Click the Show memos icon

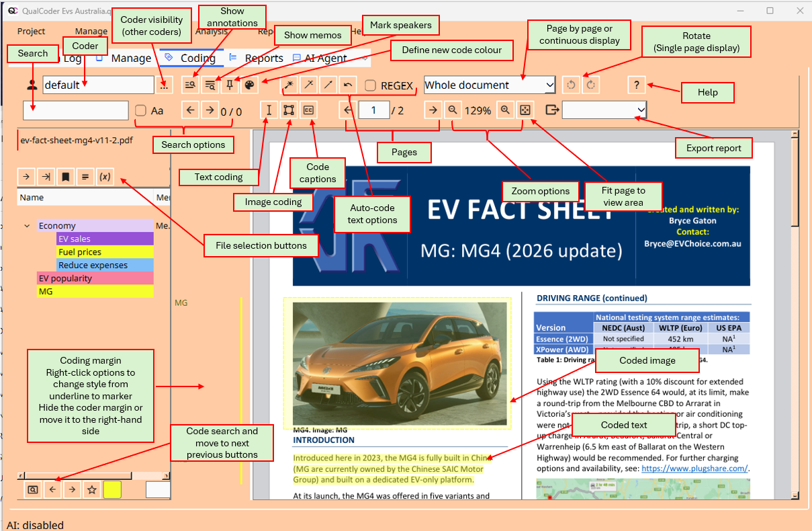click(x=210, y=85)
